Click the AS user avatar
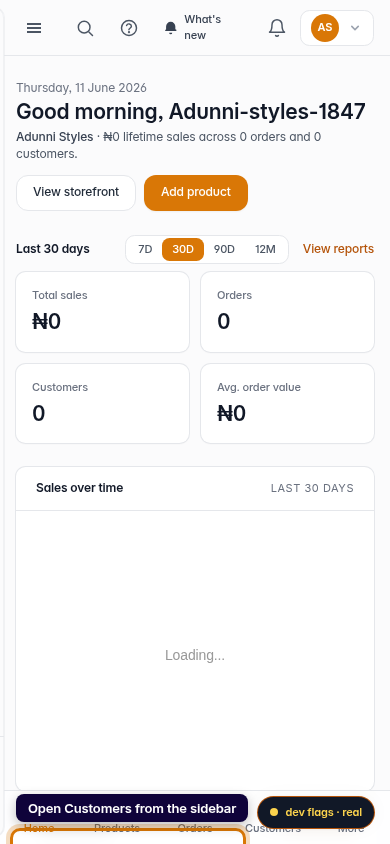390x844 pixels. point(325,27)
